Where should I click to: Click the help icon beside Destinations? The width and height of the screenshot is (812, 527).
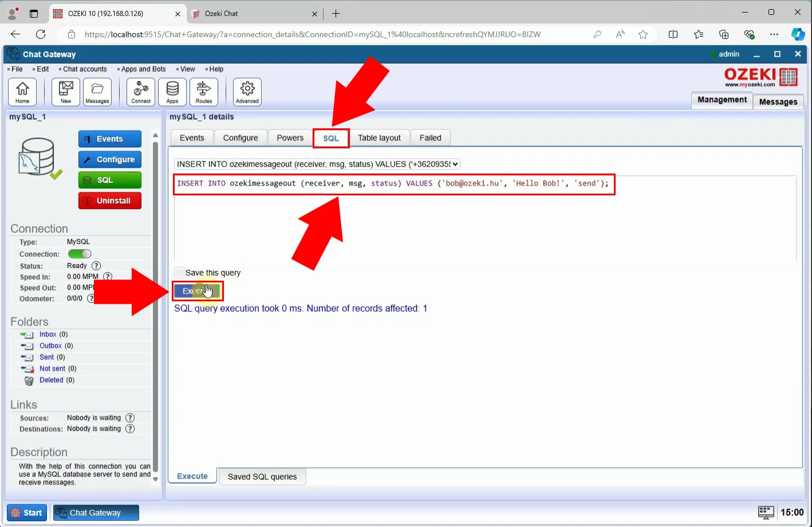[130, 429]
